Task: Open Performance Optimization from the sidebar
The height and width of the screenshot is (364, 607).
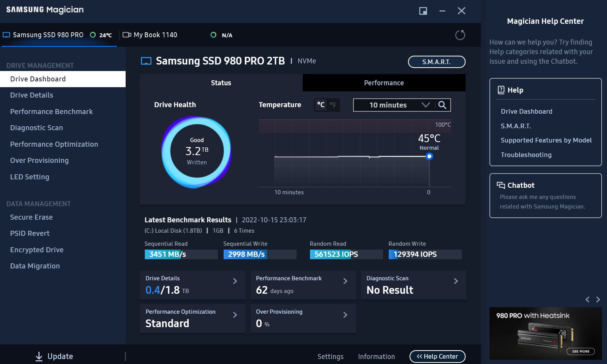Action: (x=63, y=144)
